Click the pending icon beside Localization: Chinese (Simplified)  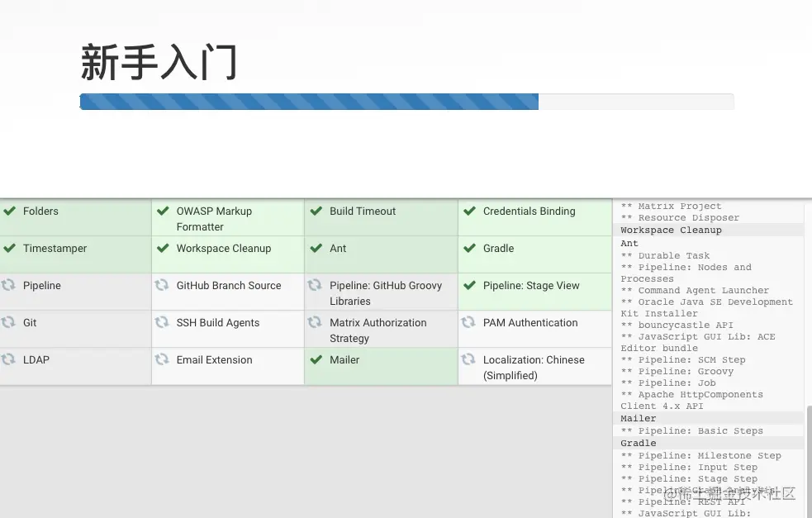[x=468, y=359]
